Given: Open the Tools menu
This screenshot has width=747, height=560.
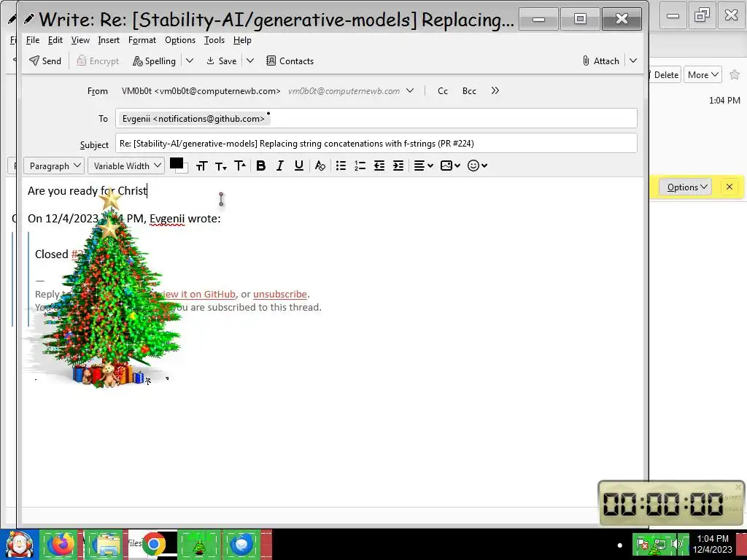Looking at the screenshot, I should pos(214,40).
